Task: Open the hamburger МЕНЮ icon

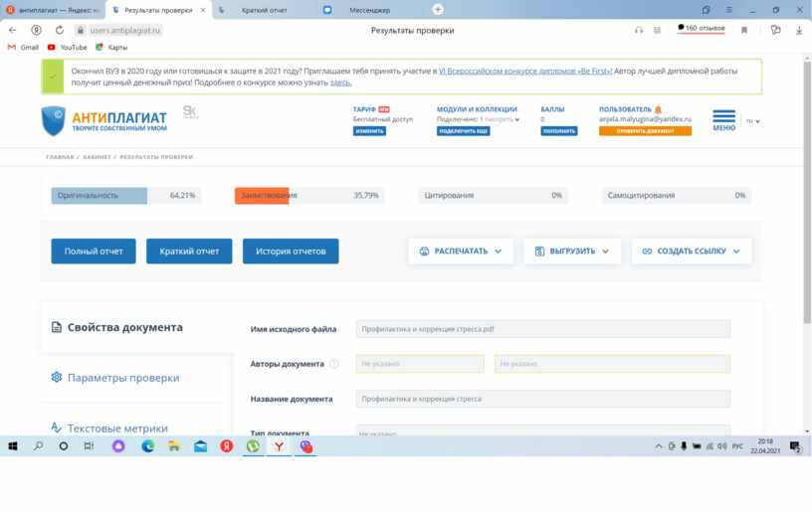Action: (x=723, y=120)
